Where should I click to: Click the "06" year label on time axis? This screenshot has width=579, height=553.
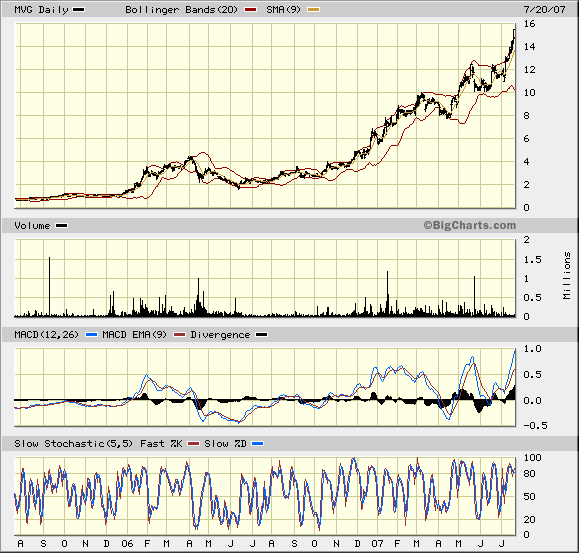pos(127,544)
